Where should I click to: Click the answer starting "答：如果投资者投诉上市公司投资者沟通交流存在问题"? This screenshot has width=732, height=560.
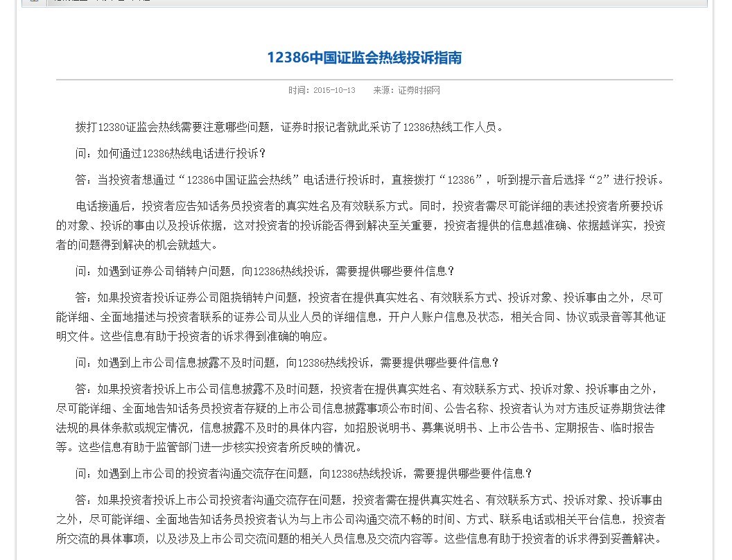(361, 519)
